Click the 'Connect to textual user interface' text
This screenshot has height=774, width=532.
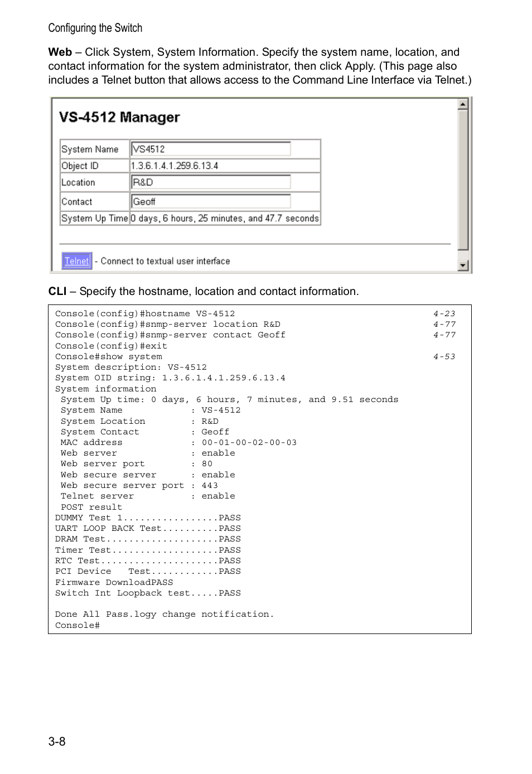[x=165, y=261]
